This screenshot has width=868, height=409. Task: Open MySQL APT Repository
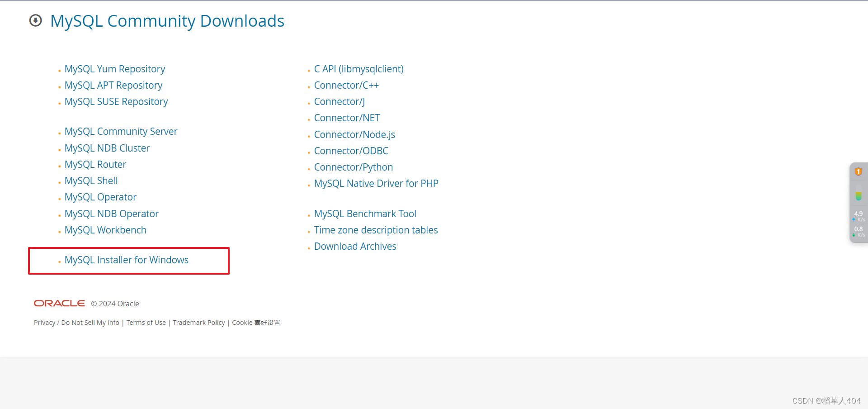[113, 86]
